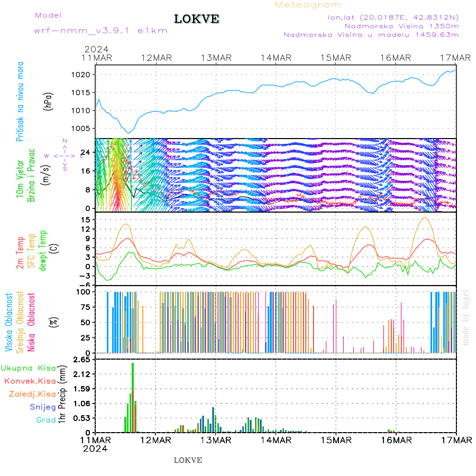The width and height of the screenshot is (476, 476).
Task: Click 16MAR date below the precipitation chart
Action: point(396,440)
